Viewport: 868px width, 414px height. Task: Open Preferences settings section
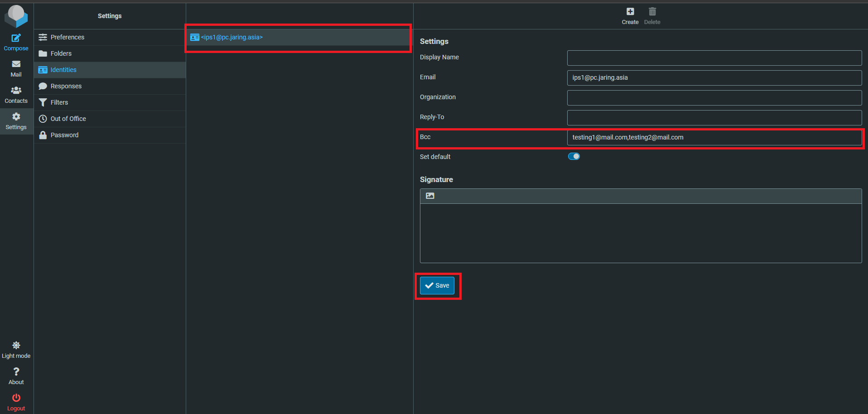67,37
